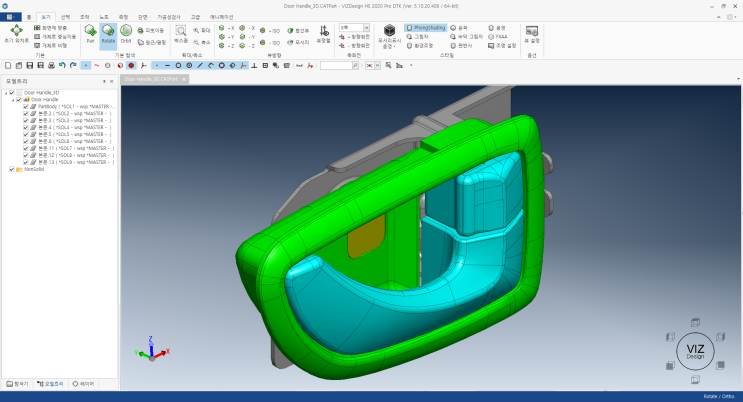Click the bottom face of view cube
This screenshot has width=743, height=402.
click(695, 380)
